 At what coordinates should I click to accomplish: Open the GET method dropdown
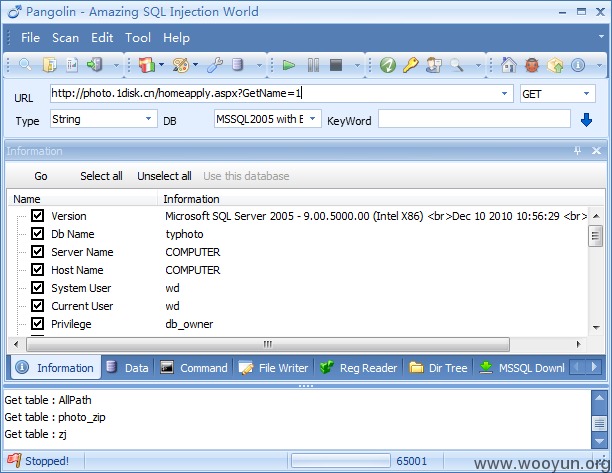pyautogui.click(x=586, y=94)
